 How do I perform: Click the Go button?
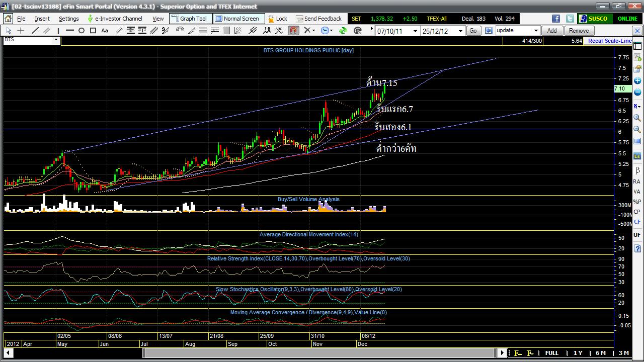coord(473,31)
